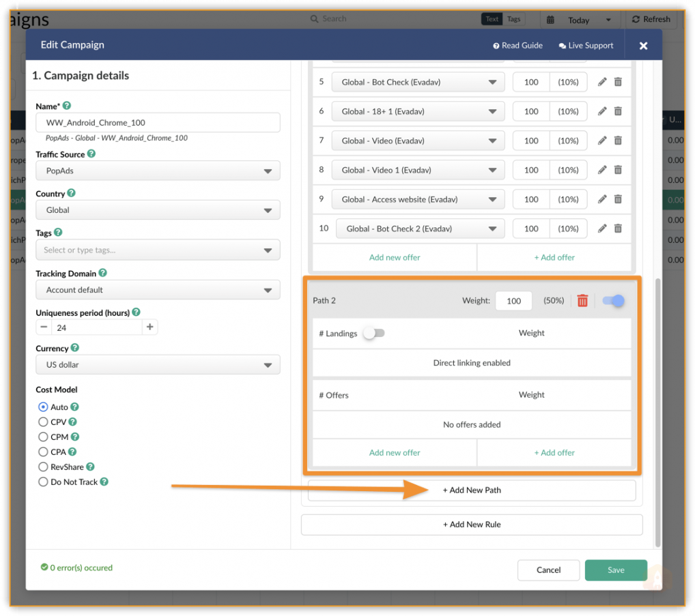The image size is (695, 616).
Task: Choose the Do Not Track radio option
Action: tap(44, 482)
